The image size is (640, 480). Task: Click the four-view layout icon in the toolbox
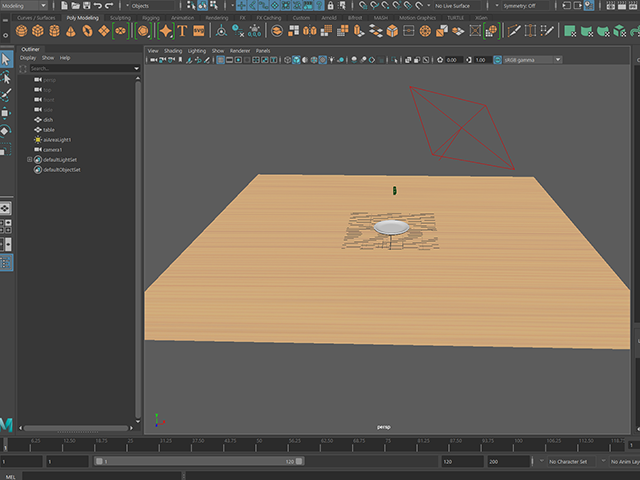click(6, 226)
